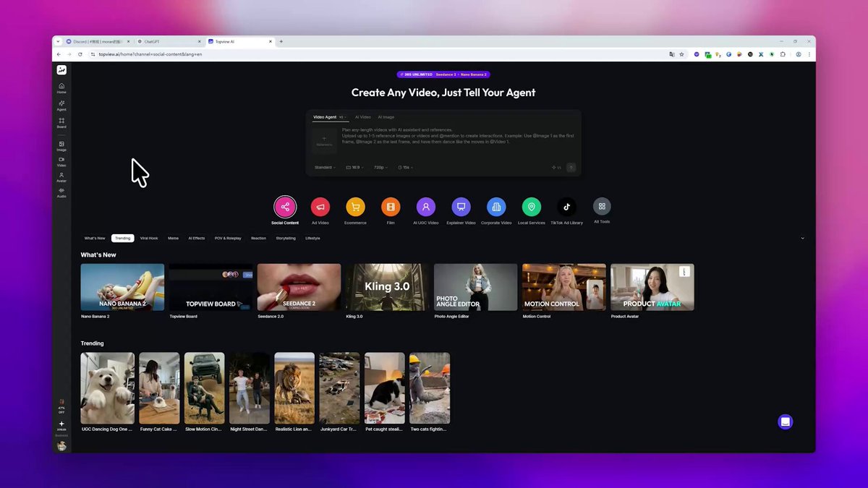Viewport: 868px width, 488px height.
Task: Select the Storytelling filter tab
Action: click(x=286, y=238)
